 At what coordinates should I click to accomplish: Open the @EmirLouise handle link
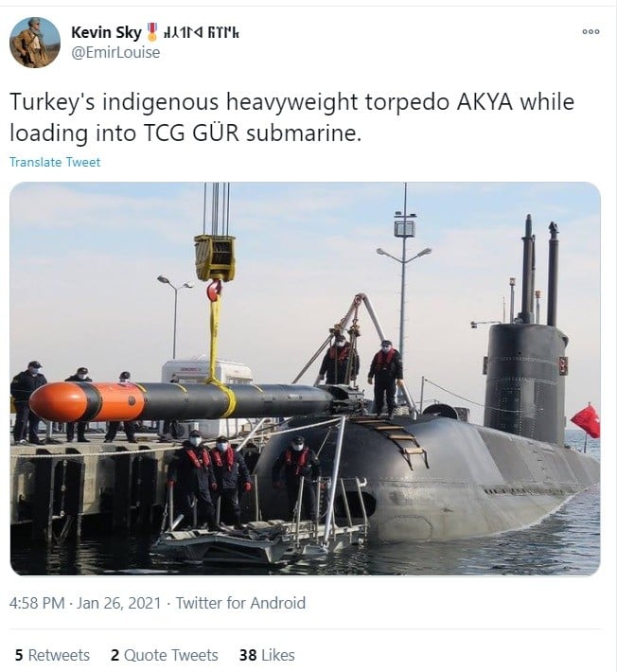[x=115, y=52]
